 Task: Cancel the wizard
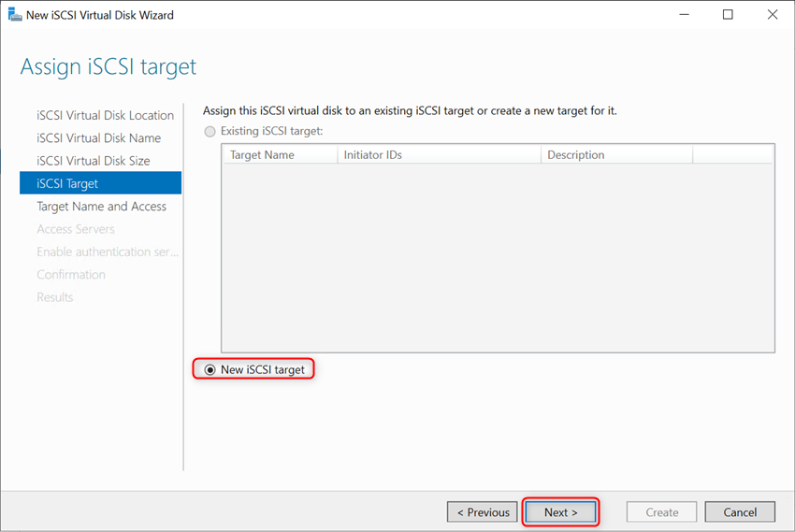coord(740,512)
